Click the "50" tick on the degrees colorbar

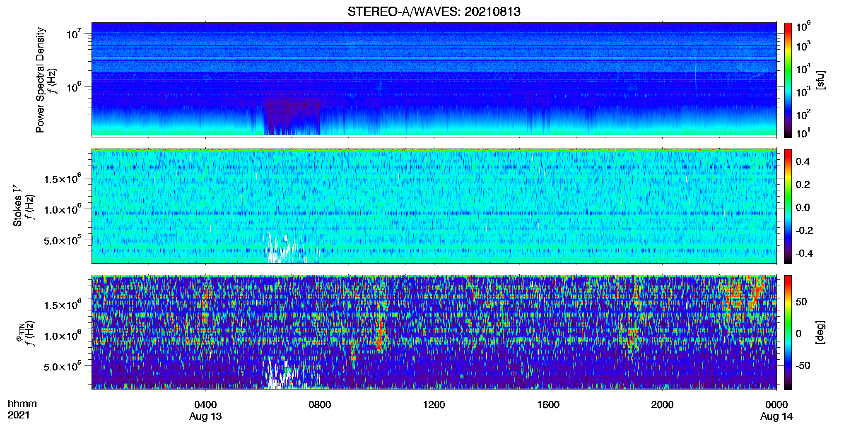801,302
